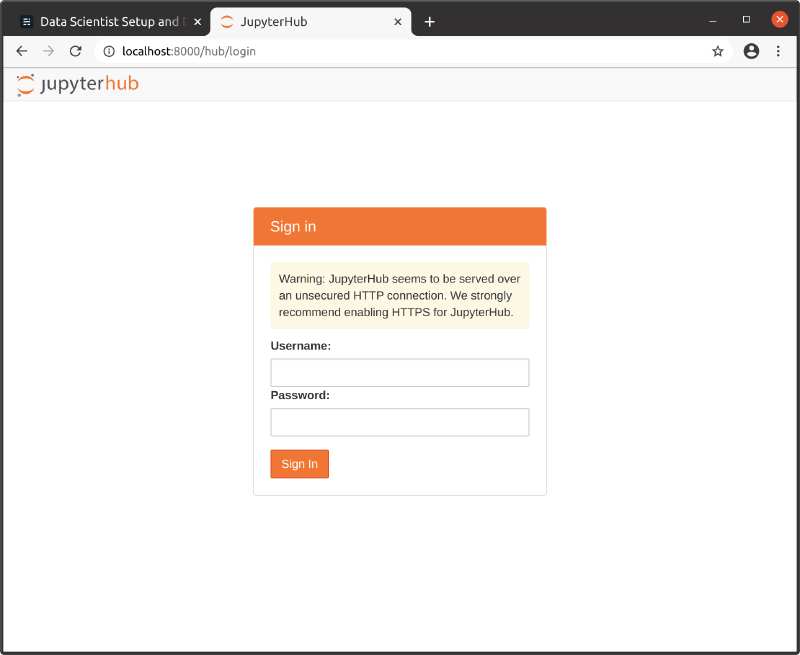The image size is (800, 655).
Task: Open the Chrome three-dot menu
Action: 779,51
